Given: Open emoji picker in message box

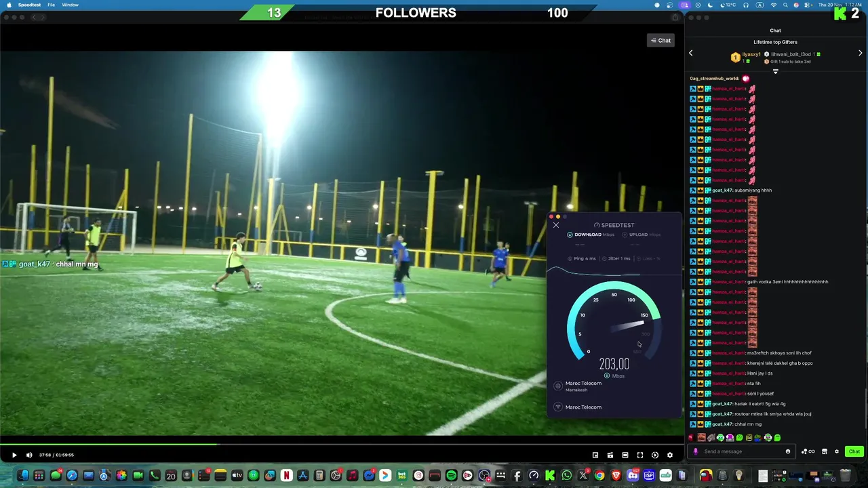Looking at the screenshot, I should pyautogui.click(x=788, y=451).
